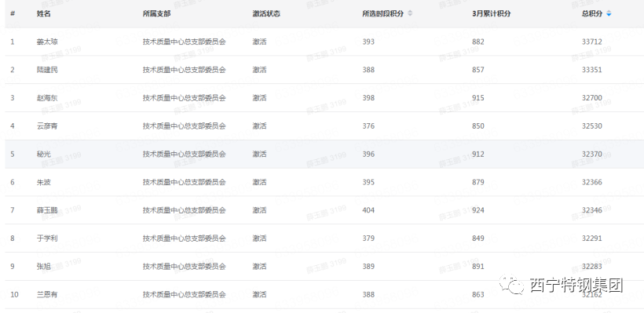This screenshot has height=313, width=644.
Task: Select the row for 陆建民
Action: (324, 70)
